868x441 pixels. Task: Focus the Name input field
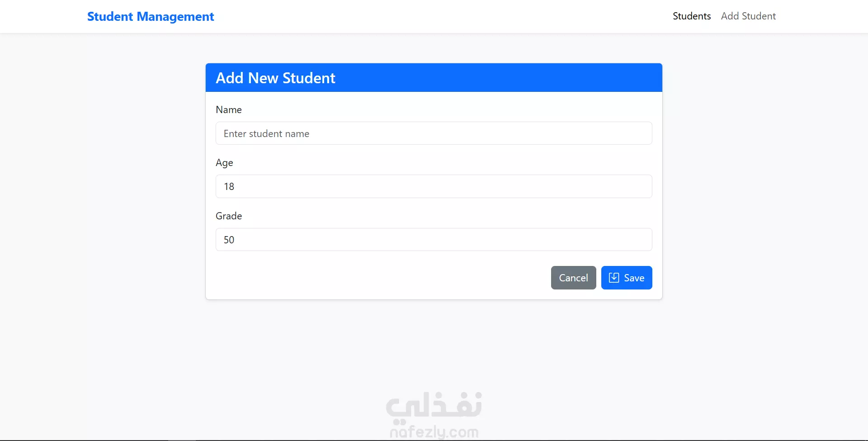pyautogui.click(x=434, y=133)
